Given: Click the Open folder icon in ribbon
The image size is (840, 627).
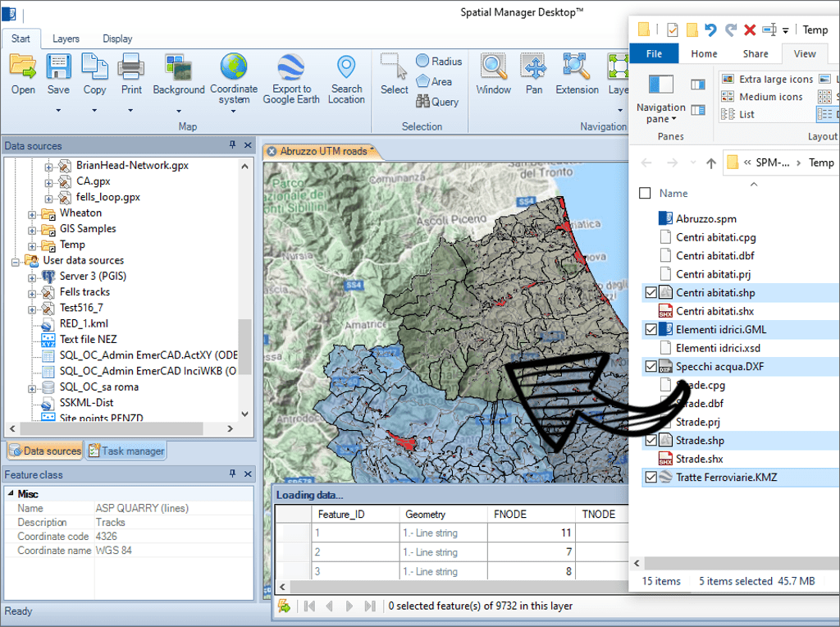Looking at the screenshot, I should pyautogui.click(x=23, y=66).
